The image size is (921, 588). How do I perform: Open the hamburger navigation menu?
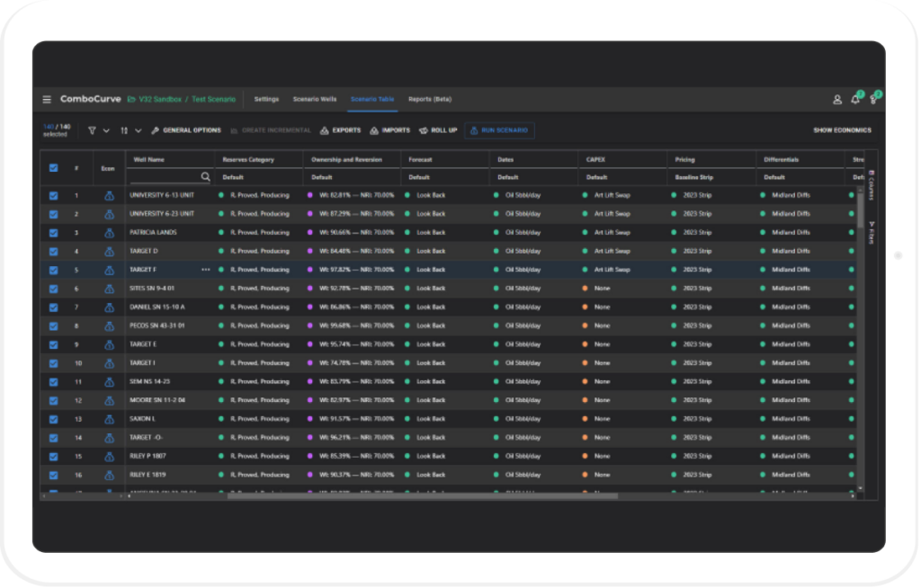[47, 100]
